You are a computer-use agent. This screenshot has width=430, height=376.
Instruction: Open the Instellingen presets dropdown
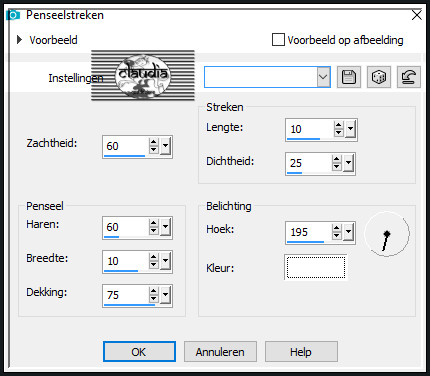[x=323, y=77]
